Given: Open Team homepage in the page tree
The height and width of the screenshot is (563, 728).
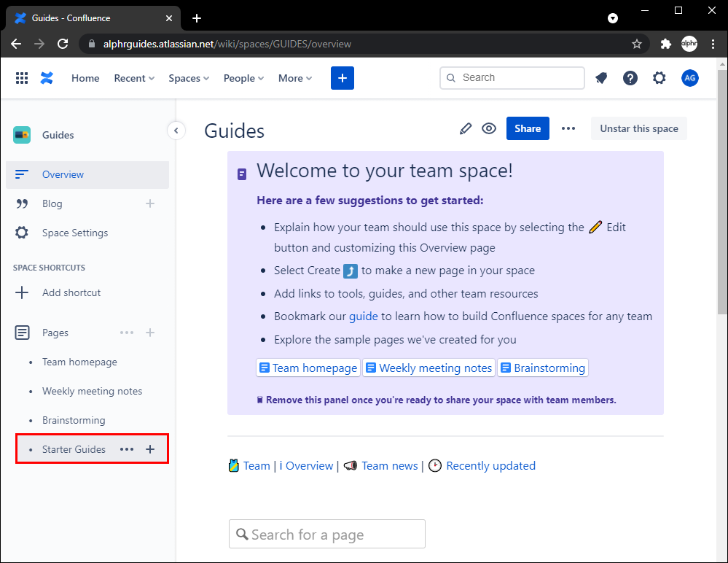Looking at the screenshot, I should point(79,362).
